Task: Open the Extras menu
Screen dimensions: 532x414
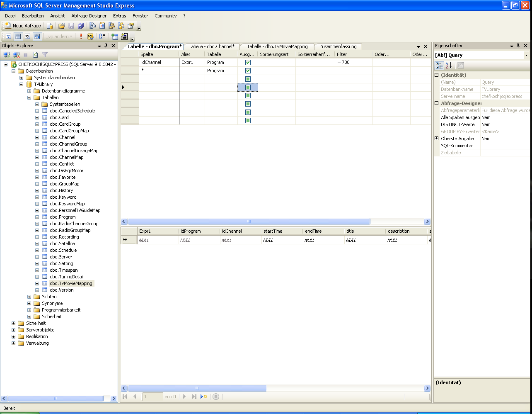Action: (x=120, y=16)
